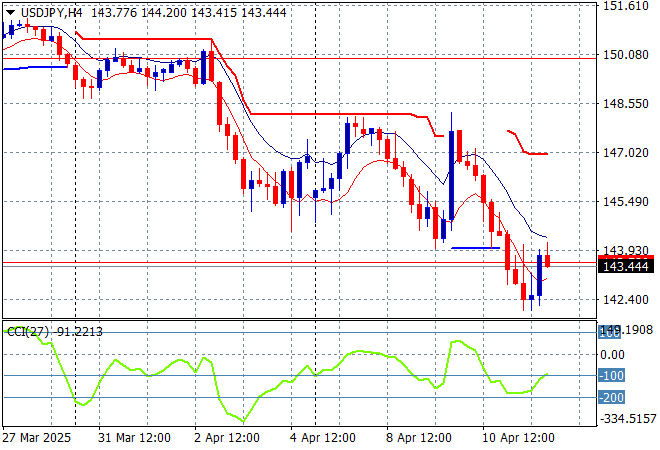This screenshot has width=660, height=450.
Task: Click the 148.550 price level label
Action: click(625, 104)
